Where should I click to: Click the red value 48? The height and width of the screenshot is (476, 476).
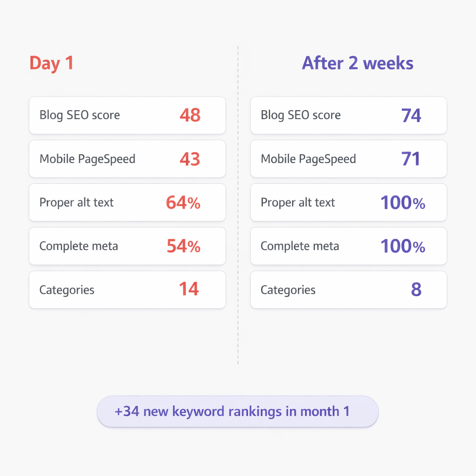[x=190, y=115]
